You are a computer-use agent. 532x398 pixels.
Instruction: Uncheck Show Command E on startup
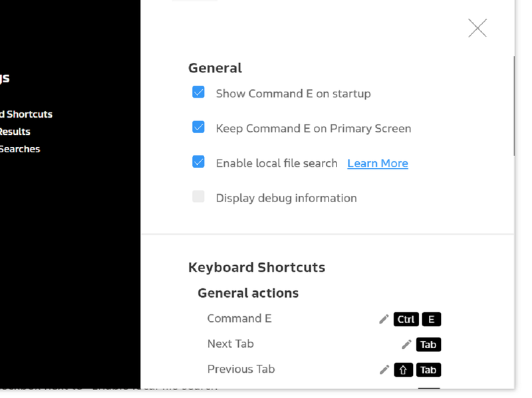coord(198,92)
